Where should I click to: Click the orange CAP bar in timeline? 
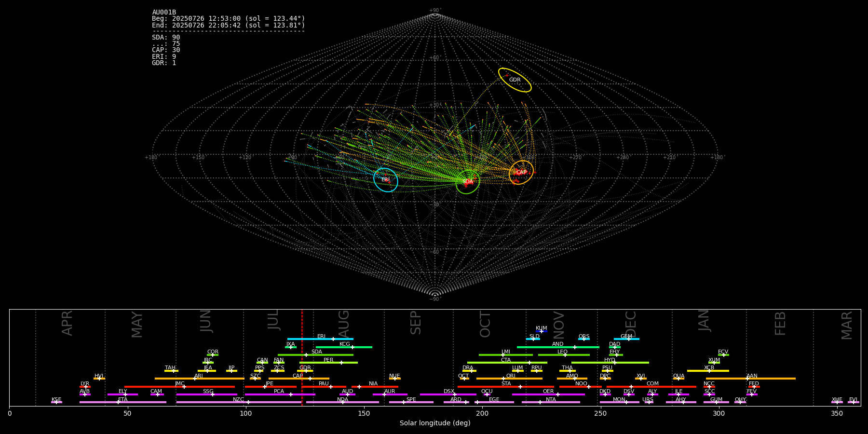coord(299,379)
